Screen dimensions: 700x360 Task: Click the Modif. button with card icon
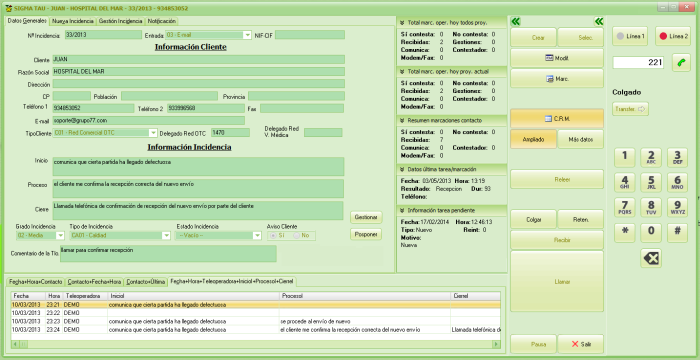(557, 58)
